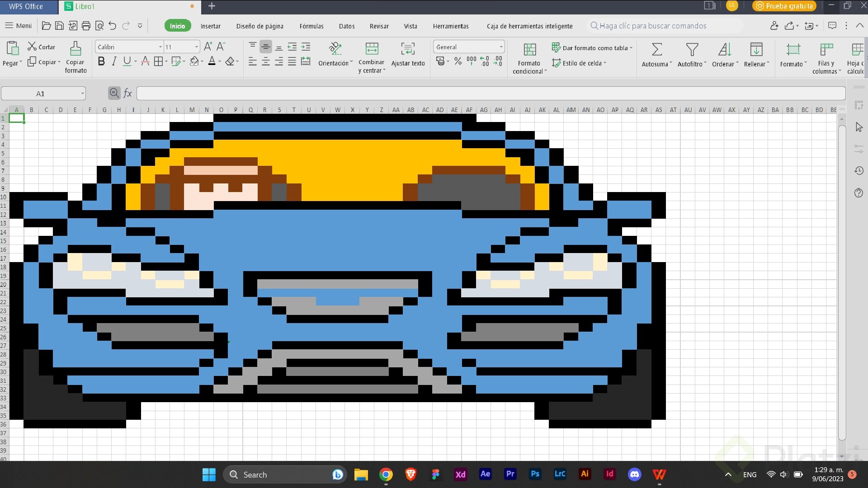
Task: Increase font size with large A icon
Action: tap(208, 46)
